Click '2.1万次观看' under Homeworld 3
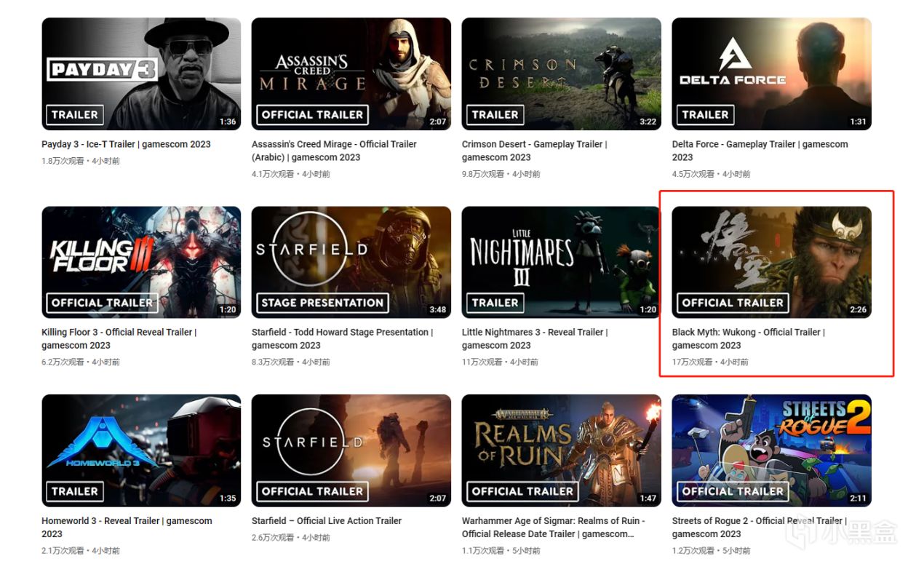 tap(63, 551)
